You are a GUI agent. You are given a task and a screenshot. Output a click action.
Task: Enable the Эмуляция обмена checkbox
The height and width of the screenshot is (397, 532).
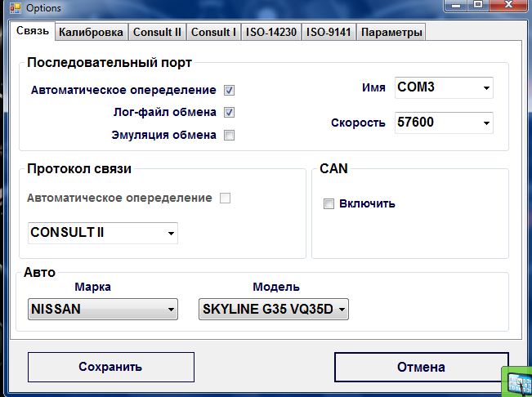click(230, 135)
